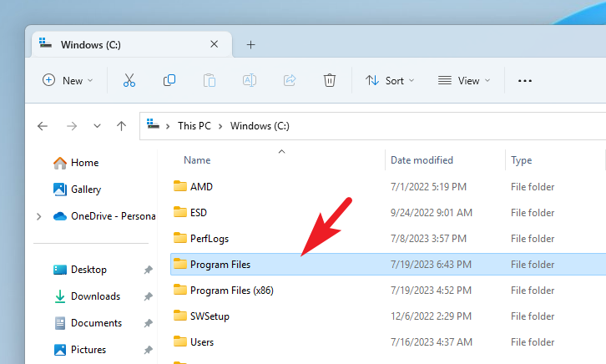
Task: Click date 12/6/2022 2:29 PM
Action: [431, 316]
